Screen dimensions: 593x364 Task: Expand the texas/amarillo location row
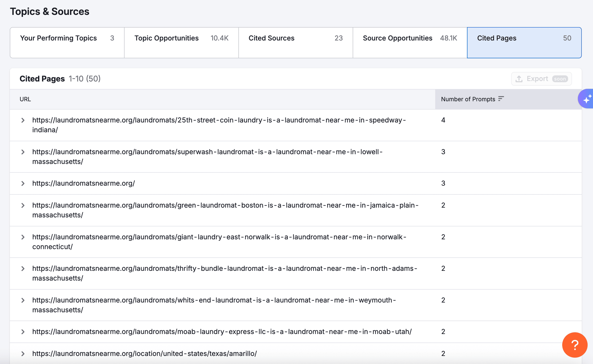click(x=23, y=354)
